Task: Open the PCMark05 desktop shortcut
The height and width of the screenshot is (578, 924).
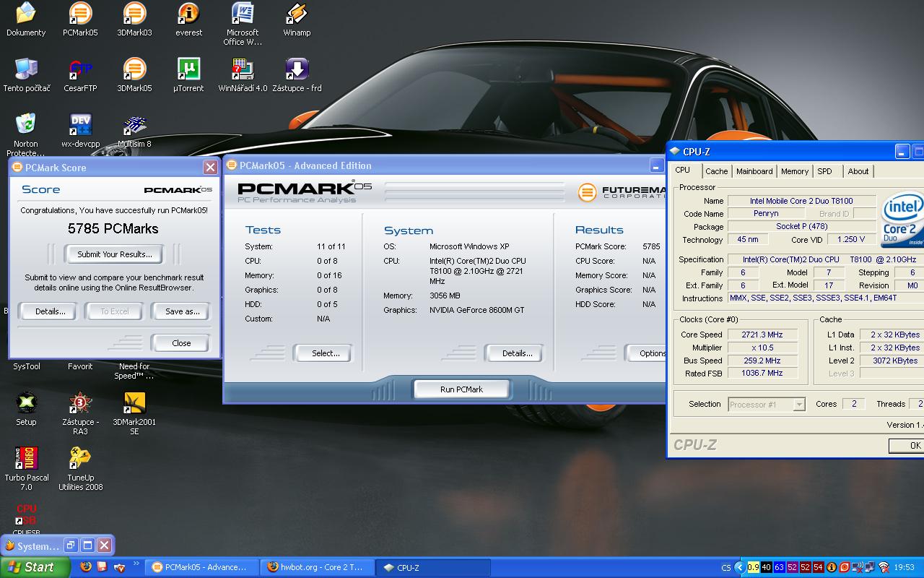Action: 80,20
